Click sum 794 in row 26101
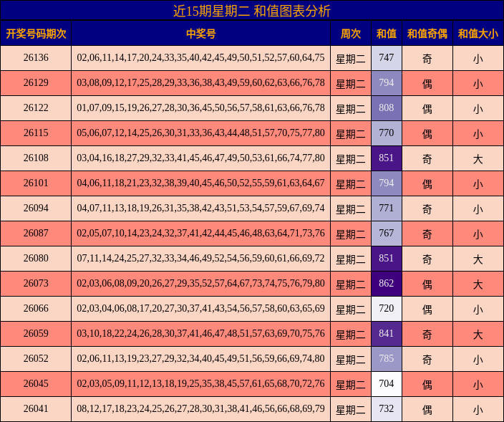504x422 pixels. (387, 183)
